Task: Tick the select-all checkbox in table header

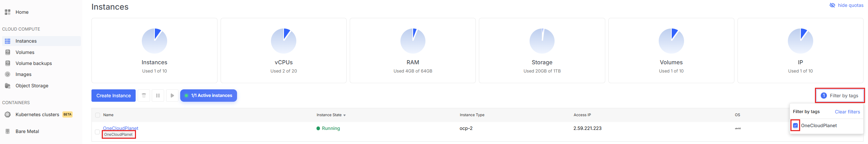Action: click(x=98, y=115)
